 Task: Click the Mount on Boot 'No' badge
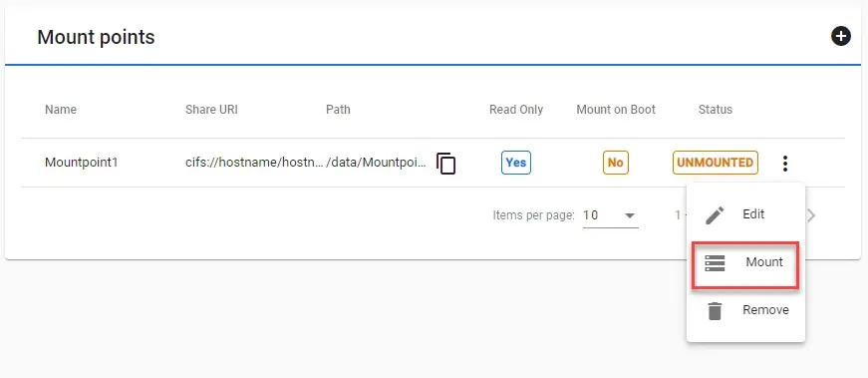(616, 163)
